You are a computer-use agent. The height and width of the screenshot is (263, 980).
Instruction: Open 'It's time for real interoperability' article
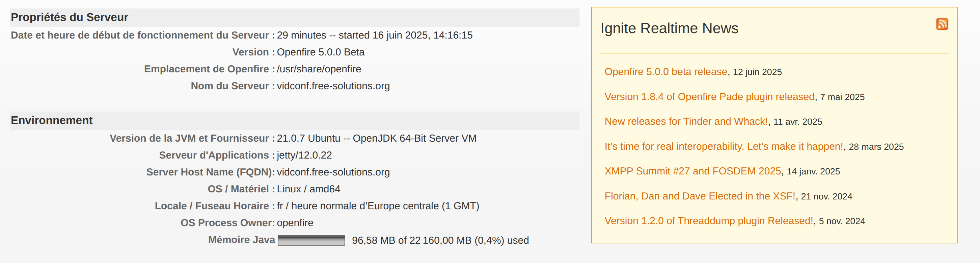[x=724, y=146]
